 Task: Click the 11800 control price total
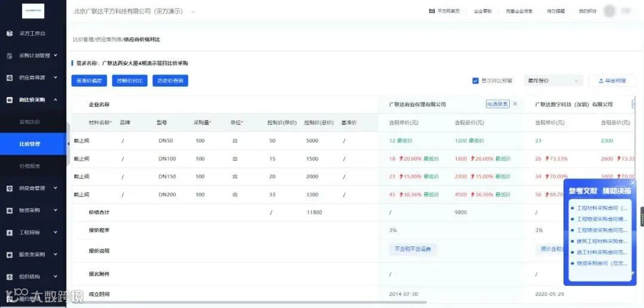point(314,212)
